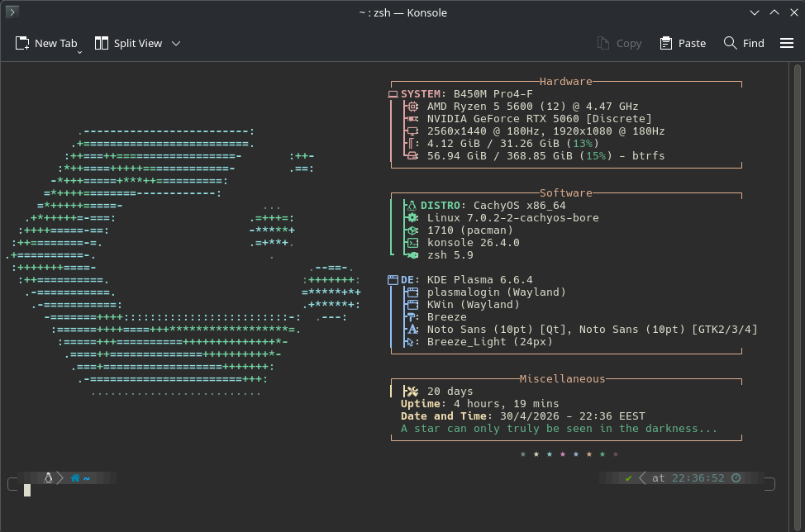Click the clock icon after 22:36:52

click(736, 478)
